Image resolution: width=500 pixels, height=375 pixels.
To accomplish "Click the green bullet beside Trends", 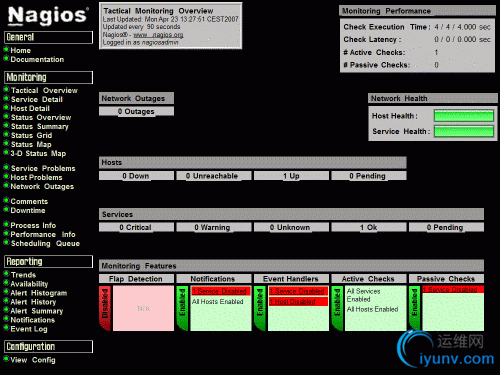I will (x=6, y=274).
